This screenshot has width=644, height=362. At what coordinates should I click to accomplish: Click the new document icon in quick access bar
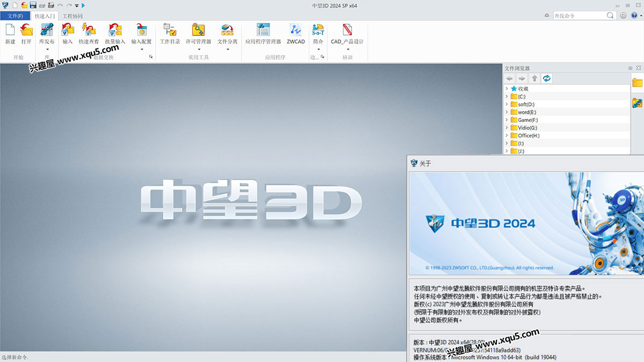(16, 5)
